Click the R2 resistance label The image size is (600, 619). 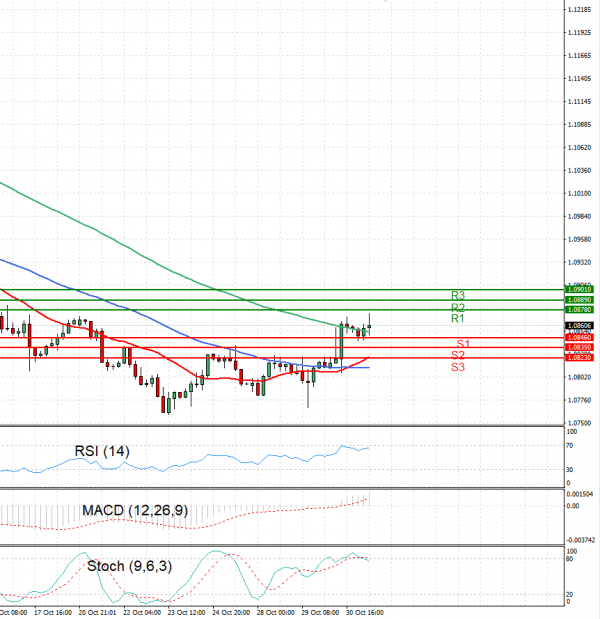[458, 308]
